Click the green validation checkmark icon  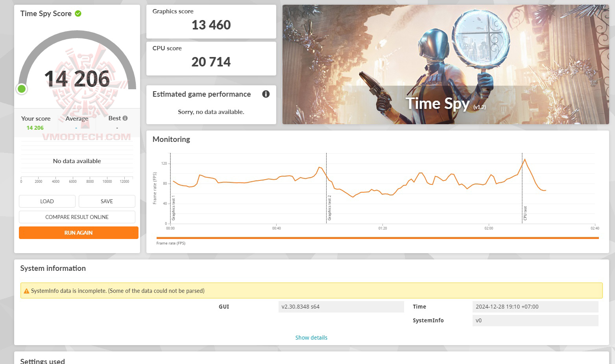[x=78, y=13]
